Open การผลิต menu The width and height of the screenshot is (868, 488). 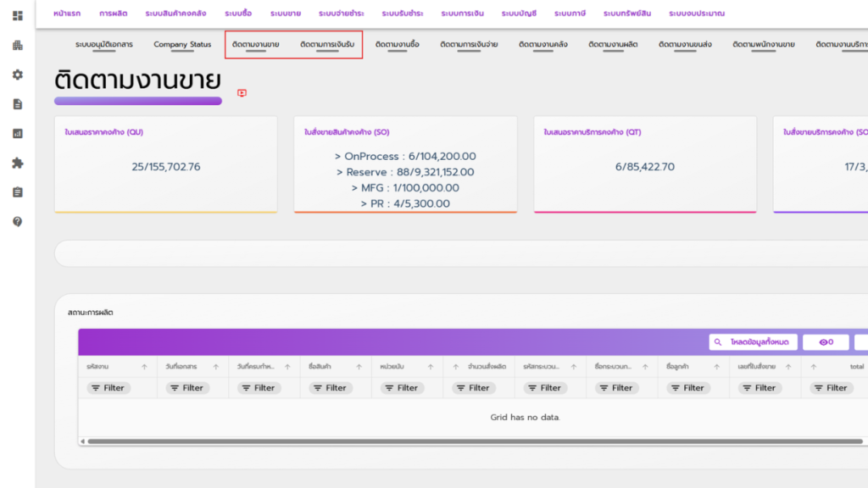[114, 14]
